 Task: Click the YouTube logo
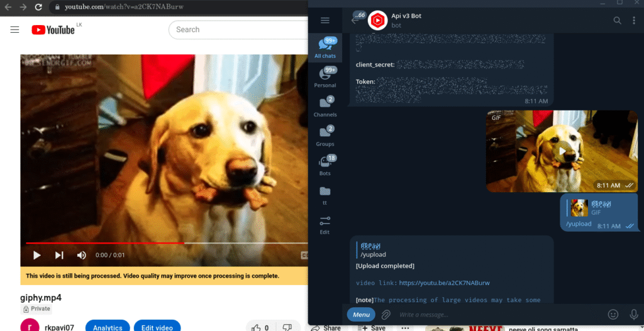click(53, 30)
